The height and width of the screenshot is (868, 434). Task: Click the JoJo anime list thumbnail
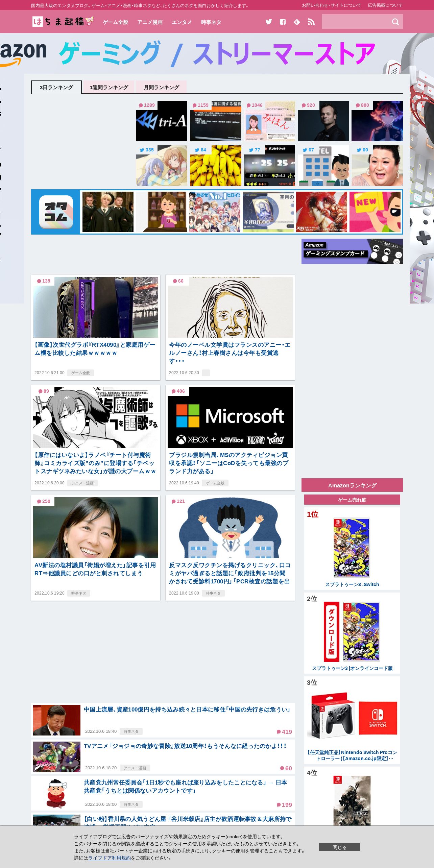coord(57,757)
